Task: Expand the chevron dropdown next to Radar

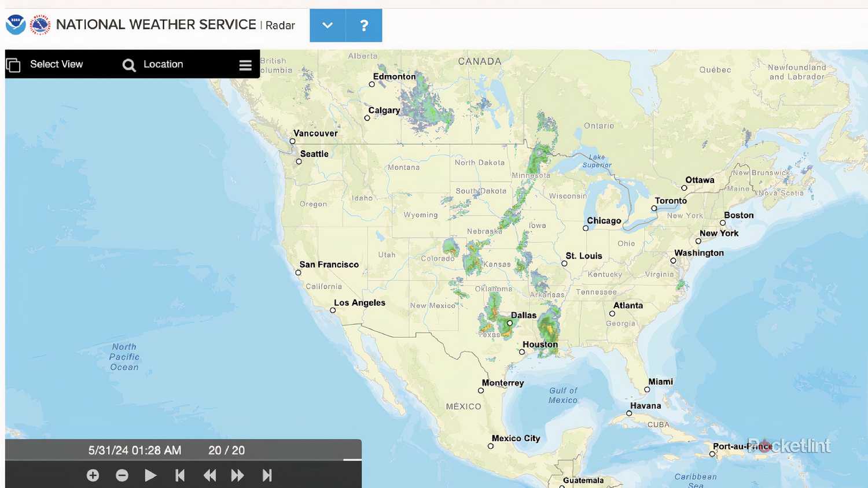Action: pos(327,25)
